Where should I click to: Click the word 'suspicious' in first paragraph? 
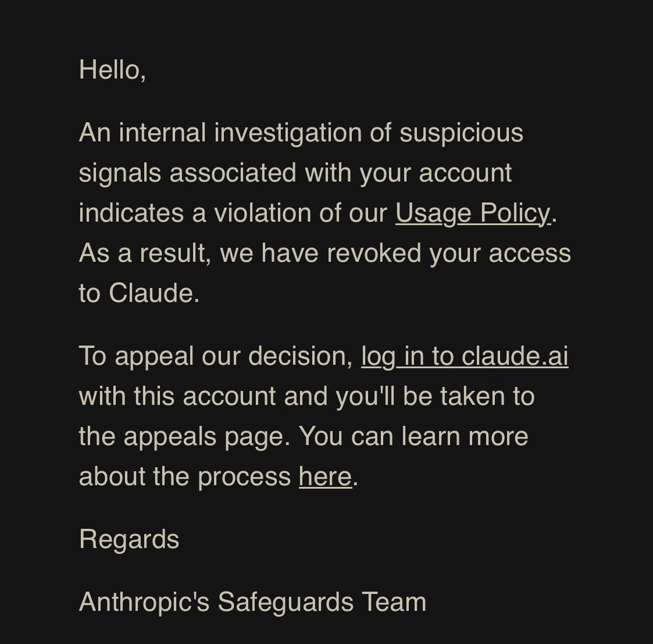pyautogui.click(x=462, y=133)
